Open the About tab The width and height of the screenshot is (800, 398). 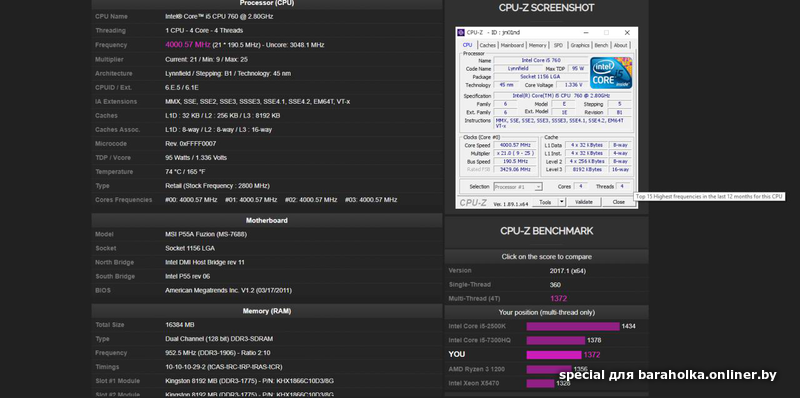[620, 45]
